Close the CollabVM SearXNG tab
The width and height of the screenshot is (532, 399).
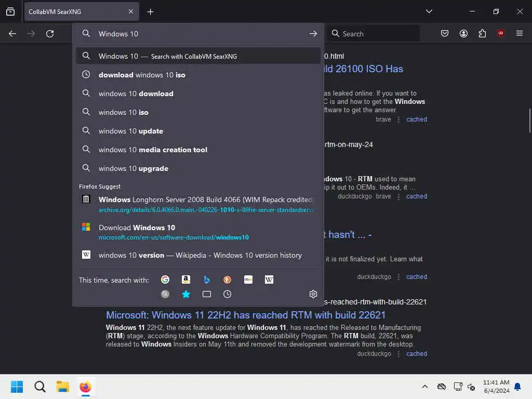click(x=131, y=12)
